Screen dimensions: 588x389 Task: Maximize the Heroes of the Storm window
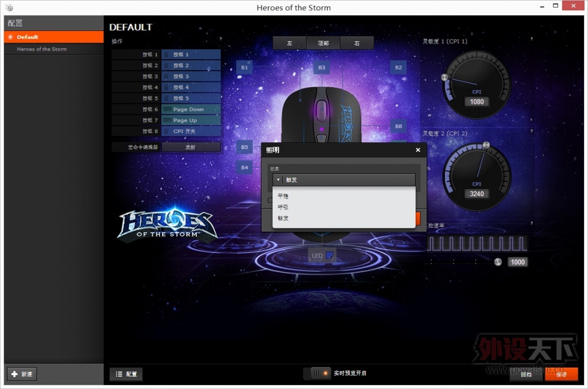555,6
